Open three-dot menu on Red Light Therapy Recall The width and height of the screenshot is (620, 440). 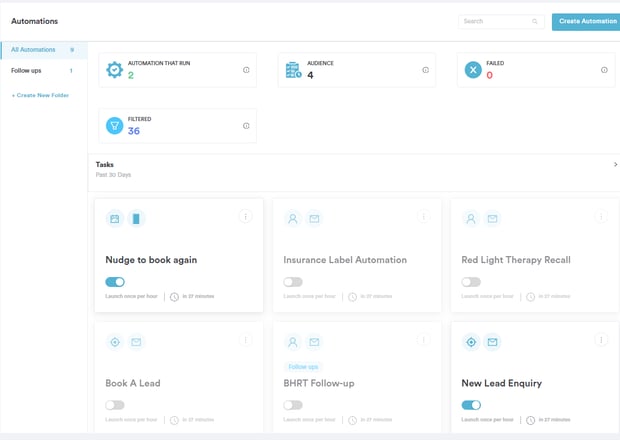601,217
